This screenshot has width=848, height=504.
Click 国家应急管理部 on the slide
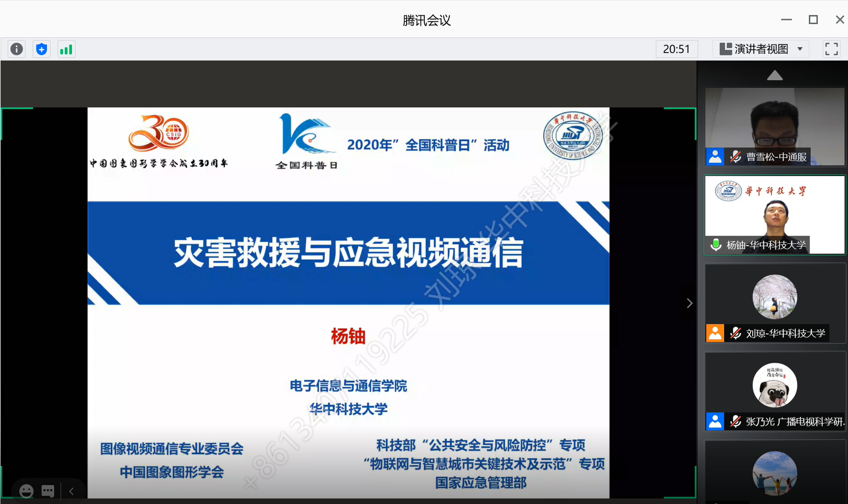coord(481,483)
